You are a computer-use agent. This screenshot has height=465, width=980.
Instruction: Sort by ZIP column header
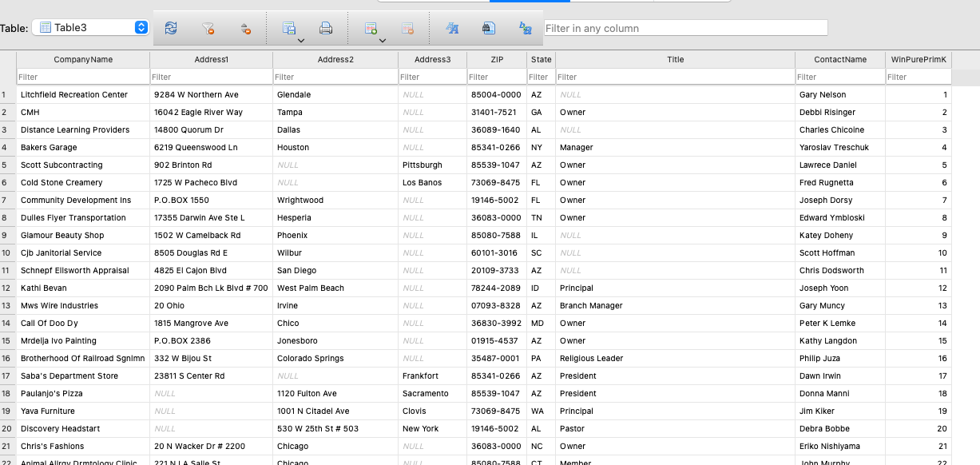[497, 59]
